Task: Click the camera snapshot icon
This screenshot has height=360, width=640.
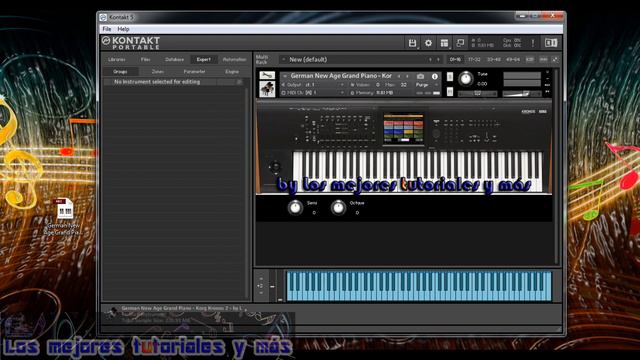Action: pyautogui.click(x=420, y=76)
